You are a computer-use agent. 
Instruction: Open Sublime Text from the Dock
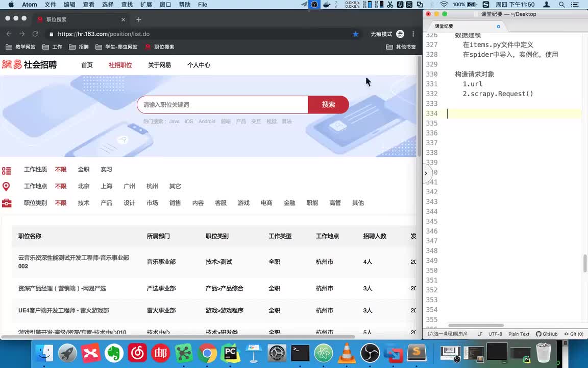(416, 353)
